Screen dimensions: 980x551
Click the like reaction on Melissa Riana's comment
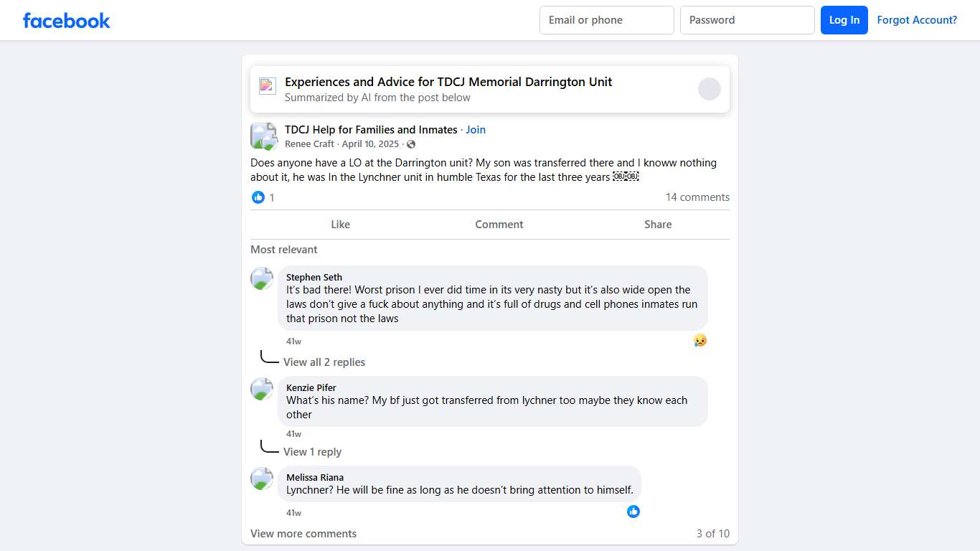coord(633,512)
